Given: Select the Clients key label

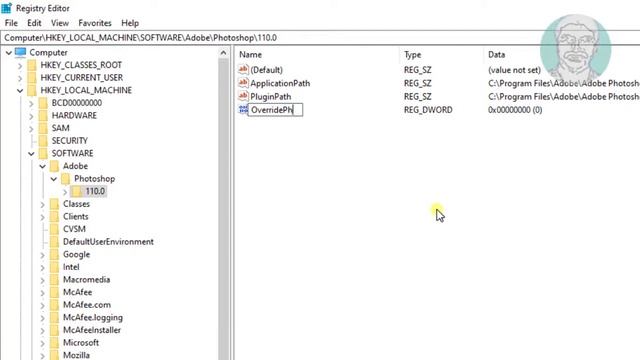Looking at the screenshot, I should point(76,217).
